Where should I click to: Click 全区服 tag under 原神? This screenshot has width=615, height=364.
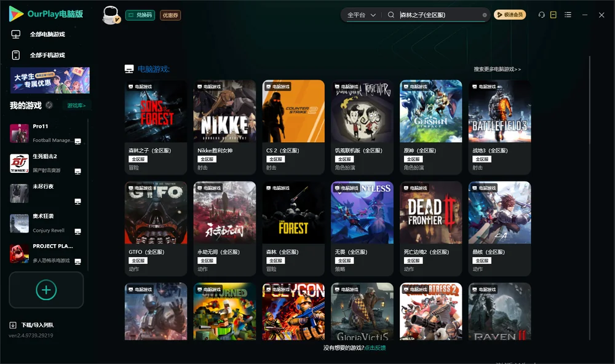[x=413, y=159]
